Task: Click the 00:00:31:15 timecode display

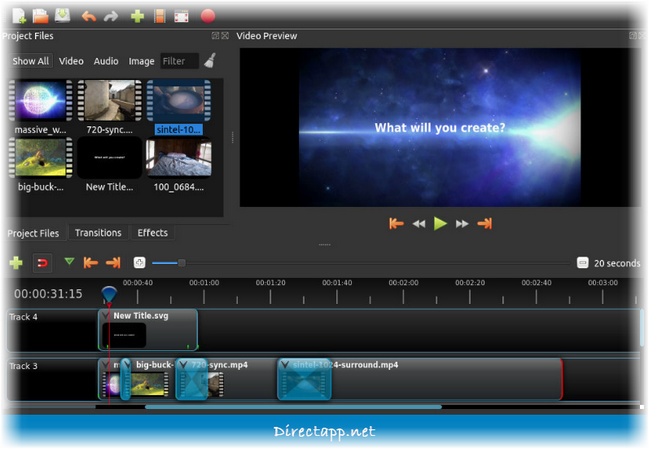Action: (x=48, y=294)
